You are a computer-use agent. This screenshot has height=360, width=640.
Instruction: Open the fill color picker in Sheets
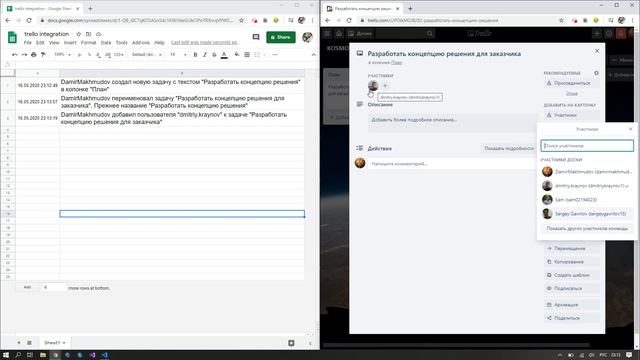[237, 55]
